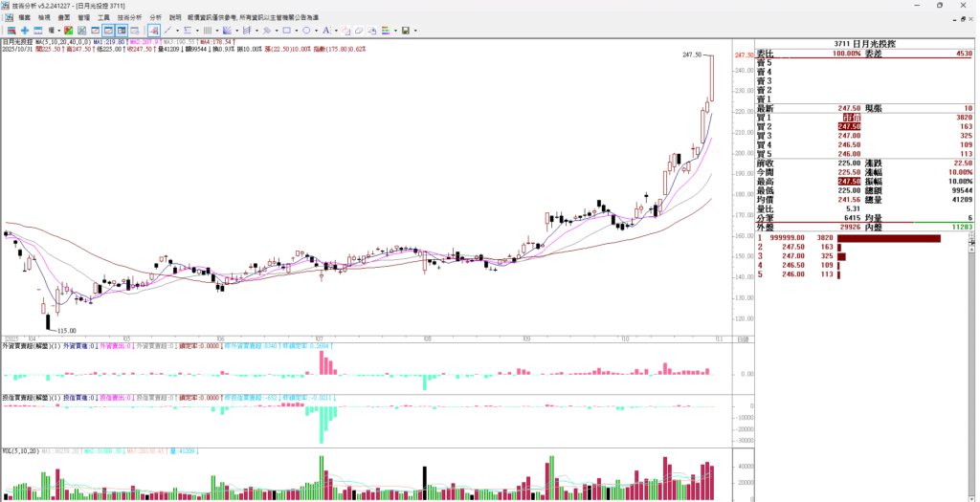Open the 技術分析 menu
980x502 pixels.
129,17
